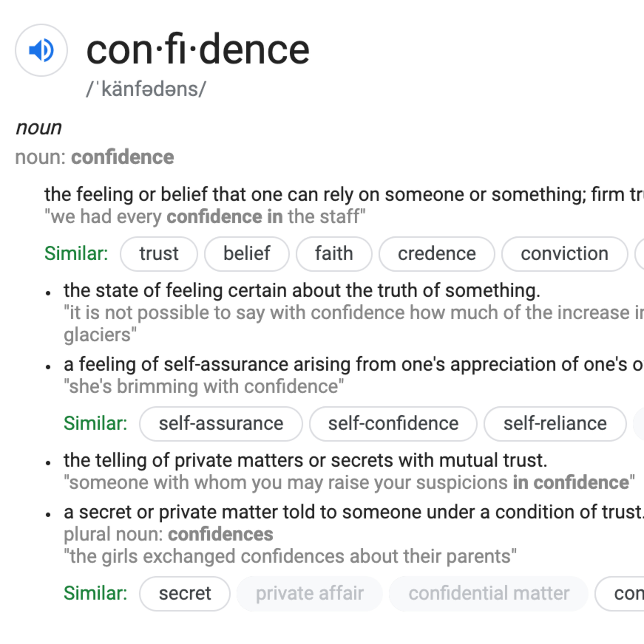The width and height of the screenshot is (644, 644).
Task: Open the 'self-assurance' similar word
Action: click(221, 423)
